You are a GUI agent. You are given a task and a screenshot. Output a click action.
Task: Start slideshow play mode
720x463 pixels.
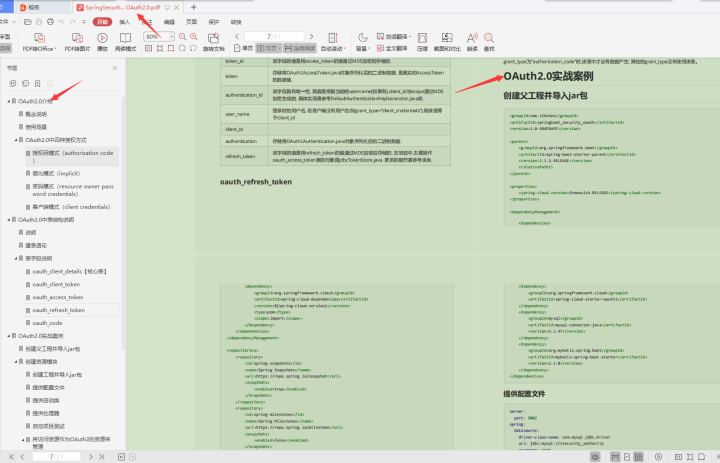coord(102,38)
